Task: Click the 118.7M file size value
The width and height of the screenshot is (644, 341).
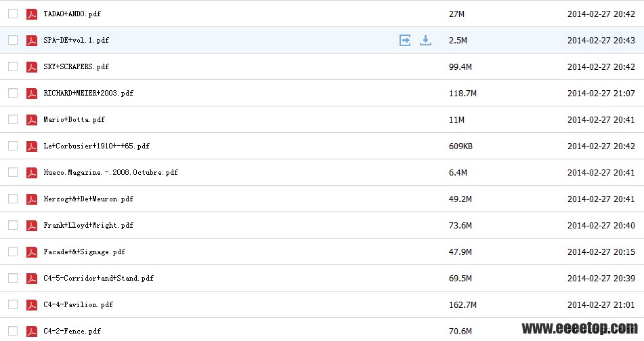Action: point(463,94)
